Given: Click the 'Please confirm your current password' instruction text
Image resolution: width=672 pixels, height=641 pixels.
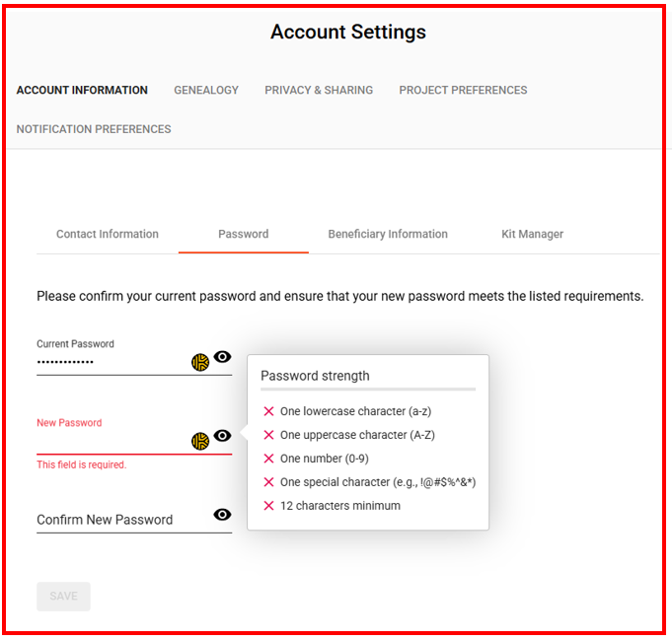Looking at the screenshot, I should click(339, 296).
